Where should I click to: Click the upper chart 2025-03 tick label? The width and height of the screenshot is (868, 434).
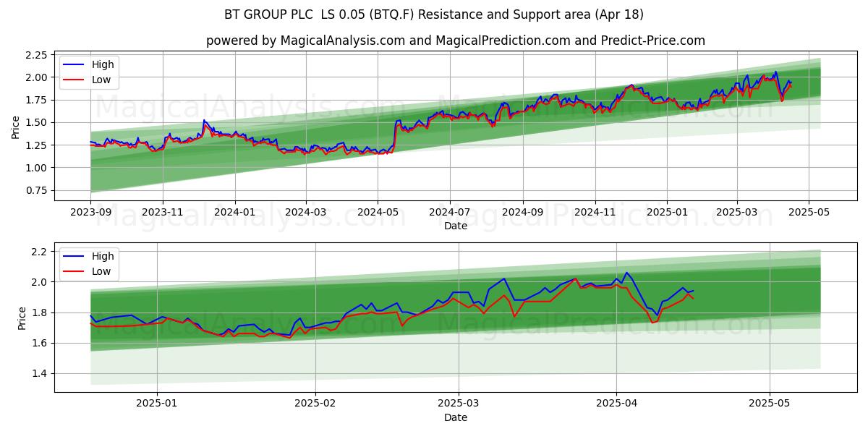click(x=737, y=212)
